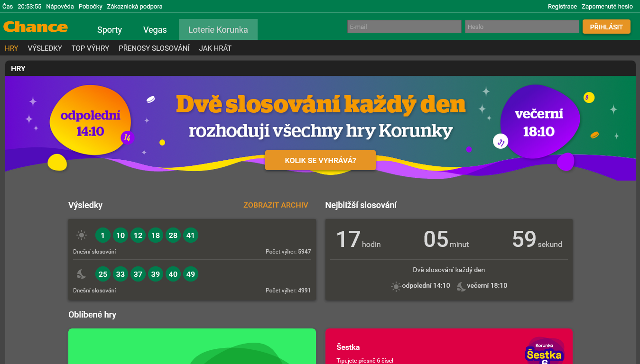640x364 pixels.
Task: Open PŘENOSY SLOSOVÁNÍ submenu item
Action: tap(154, 48)
